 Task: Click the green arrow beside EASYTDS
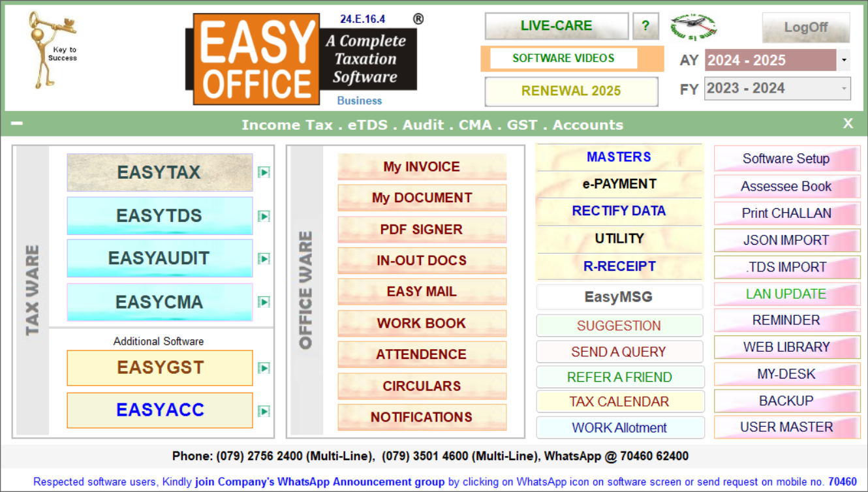[264, 216]
